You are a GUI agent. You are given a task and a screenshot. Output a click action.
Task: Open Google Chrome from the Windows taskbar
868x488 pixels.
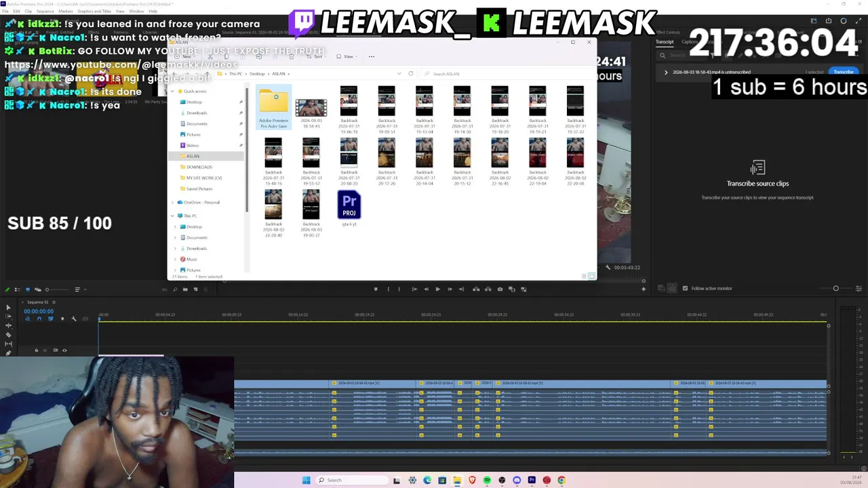(x=561, y=480)
